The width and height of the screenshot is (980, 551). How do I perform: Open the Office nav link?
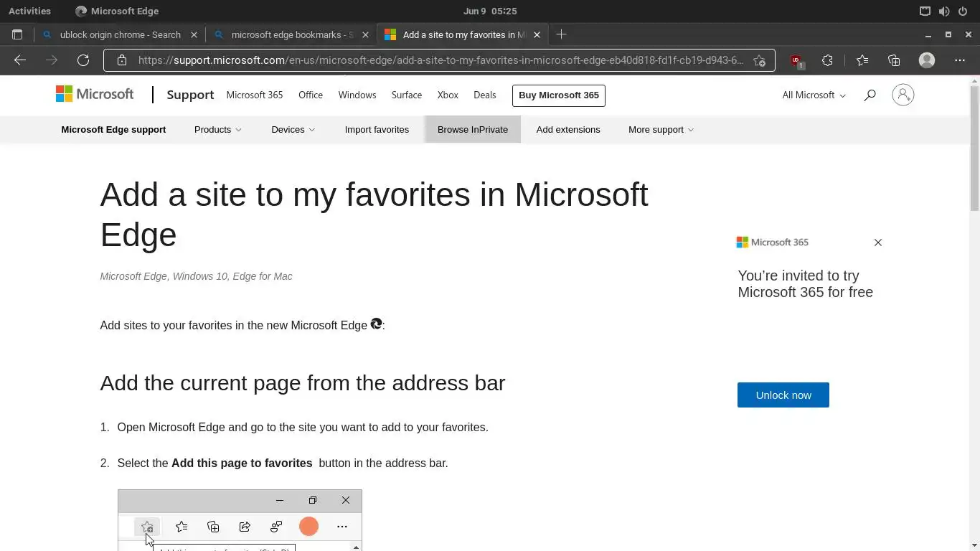click(x=311, y=95)
